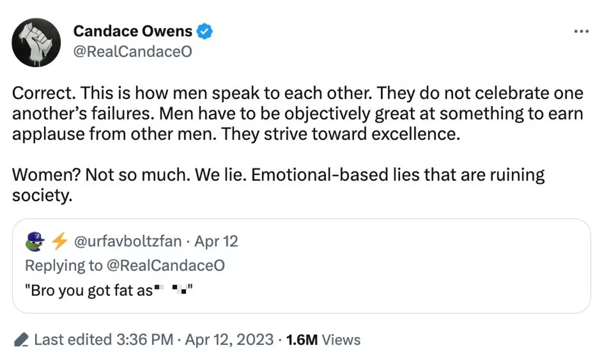602x364 pixels.
Task: Click the blue verified checkmark badge
Action: [204, 31]
